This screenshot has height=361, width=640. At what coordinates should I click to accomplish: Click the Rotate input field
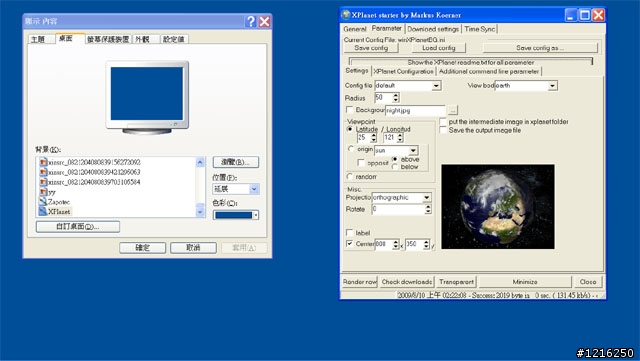pyautogui.click(x=398, y=209)
